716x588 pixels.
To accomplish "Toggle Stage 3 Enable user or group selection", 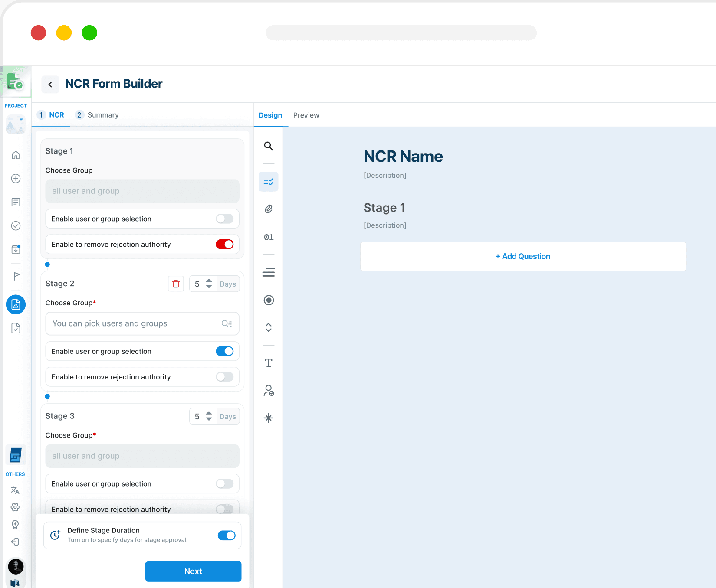I will (x=225, y=484).
